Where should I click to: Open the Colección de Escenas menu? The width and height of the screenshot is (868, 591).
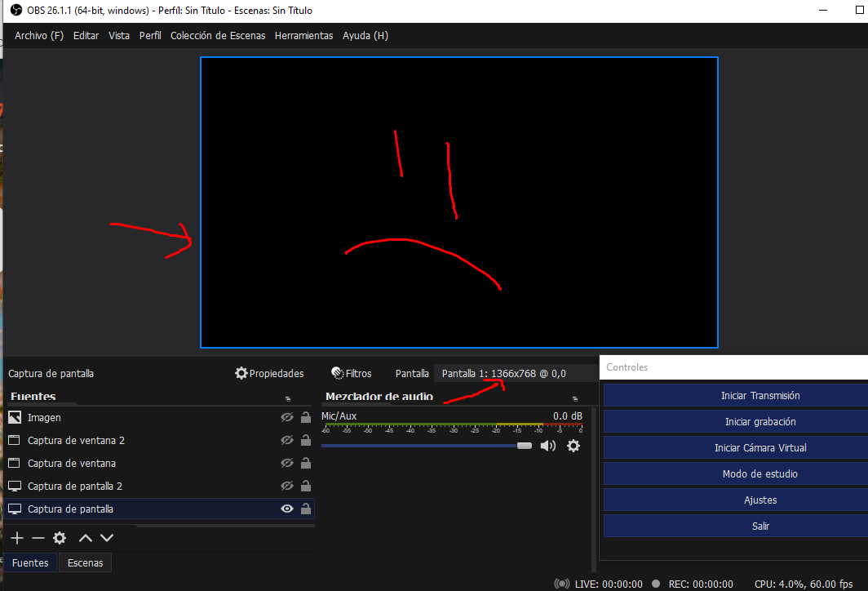(x=218, y=35)
